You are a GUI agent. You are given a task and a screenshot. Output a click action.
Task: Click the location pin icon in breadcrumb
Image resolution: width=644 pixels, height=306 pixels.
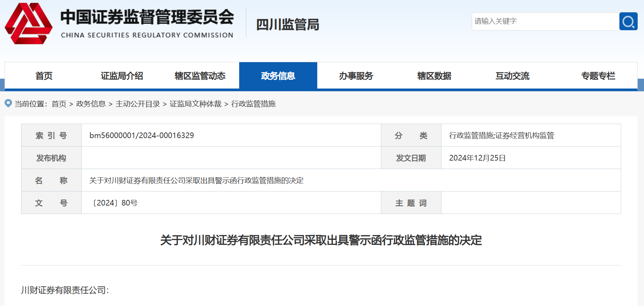pos(8,103)
